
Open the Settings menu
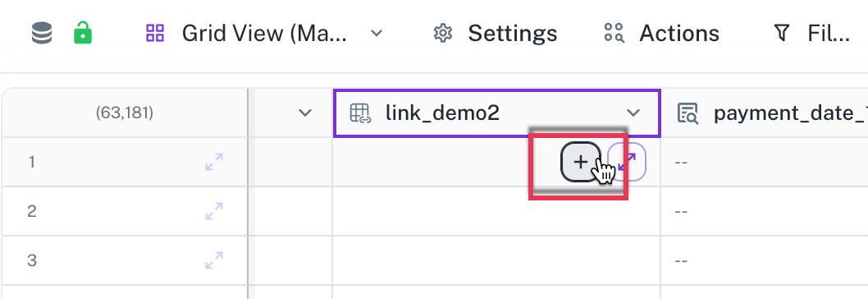click(495, 34)
